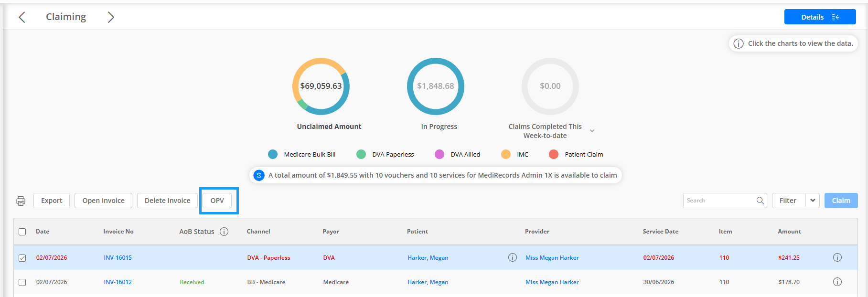Click the Claiming page title
Image resolution: width=868 pixels, height=297 pixels.
(66, 17)
